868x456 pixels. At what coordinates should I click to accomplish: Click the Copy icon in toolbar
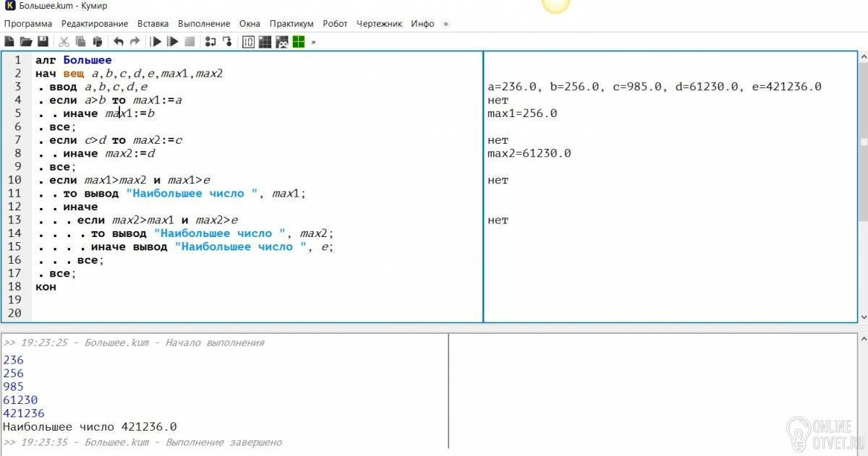80,42
